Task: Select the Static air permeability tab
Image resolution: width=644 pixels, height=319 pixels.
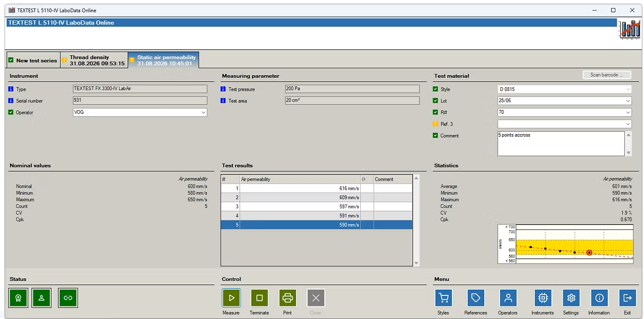Action: pyautogui.click(x=164, y=60)
